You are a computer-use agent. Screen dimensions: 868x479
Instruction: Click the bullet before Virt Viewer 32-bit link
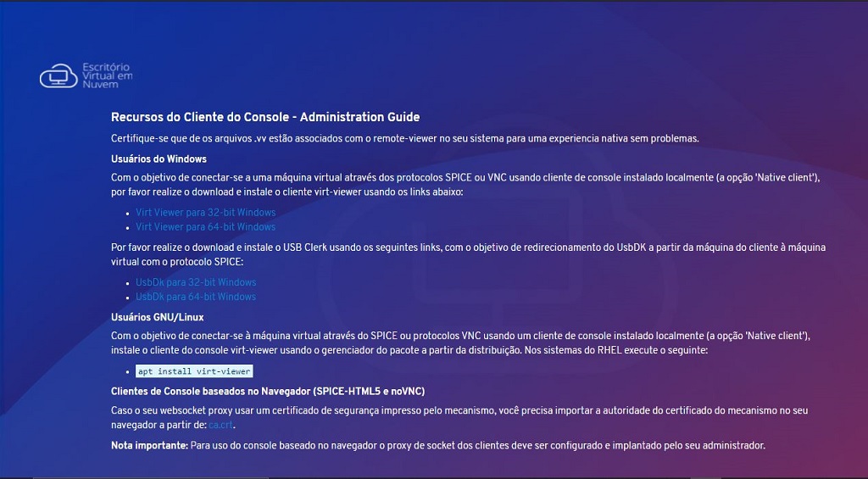click(x=127, y=213)
